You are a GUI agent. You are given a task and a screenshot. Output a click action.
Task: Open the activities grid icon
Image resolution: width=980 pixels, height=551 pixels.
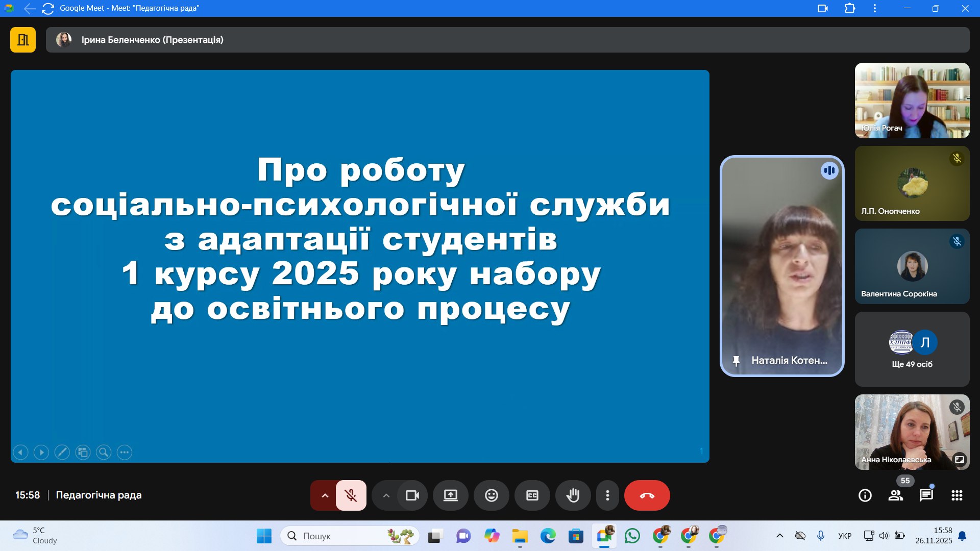[957, 495]
